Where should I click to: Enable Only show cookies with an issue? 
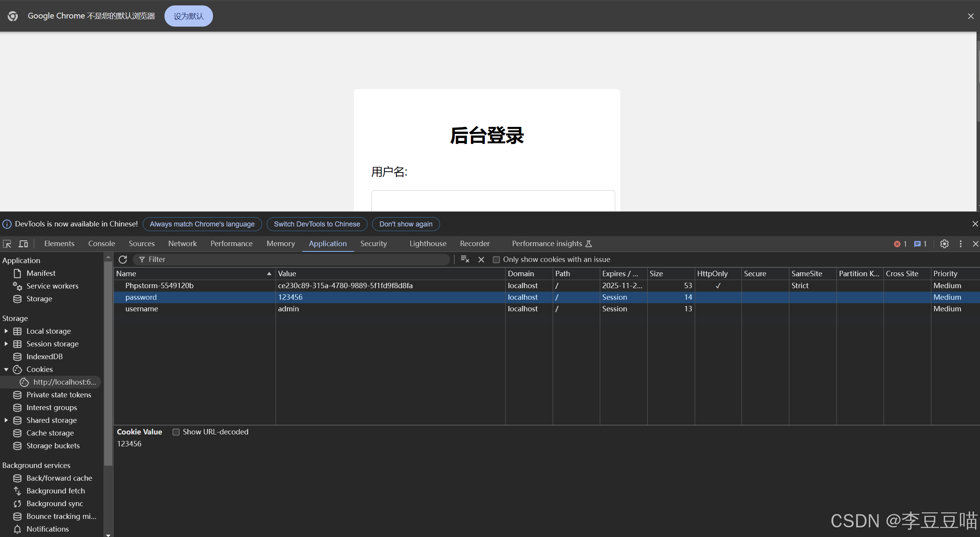click(x=496, y=259)
